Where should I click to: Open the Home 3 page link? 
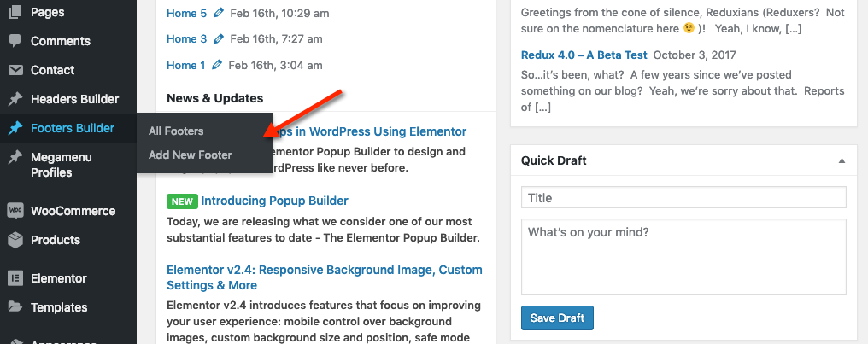click(x=186, y=39)
